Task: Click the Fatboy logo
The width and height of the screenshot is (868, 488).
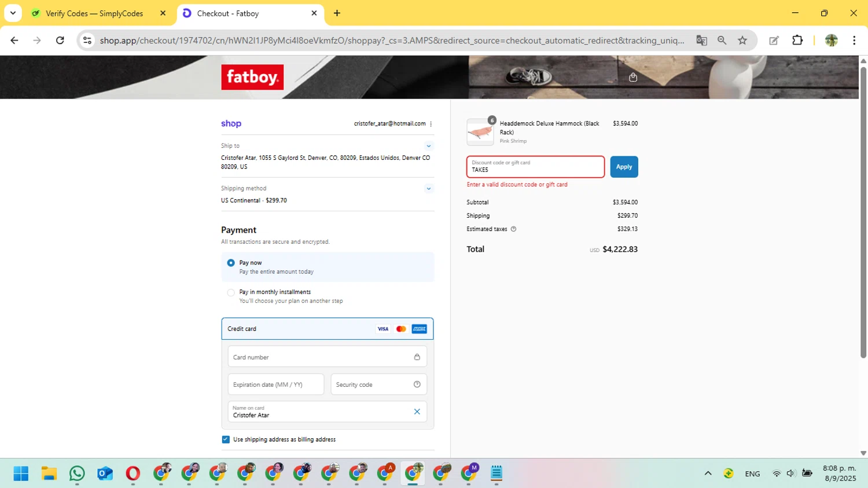Action: [x=252, y=77]
